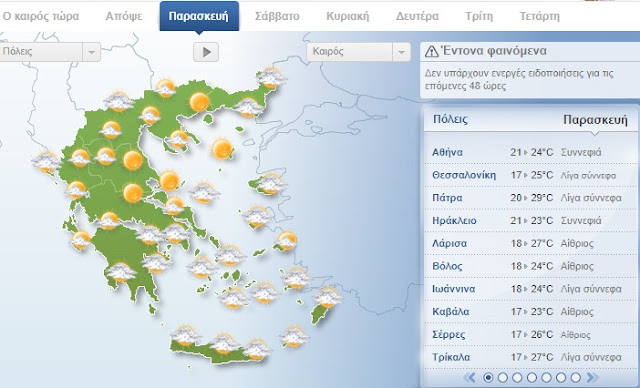Open the Έντονα φαινόμενα heading
The image size is (640, 388).
(x=493, y=51)
